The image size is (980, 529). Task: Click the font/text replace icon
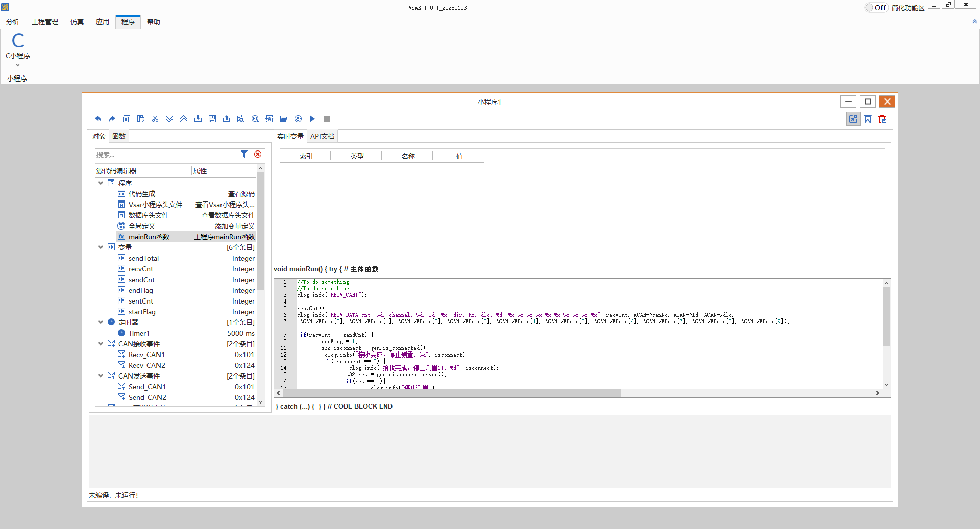(269, 119)
